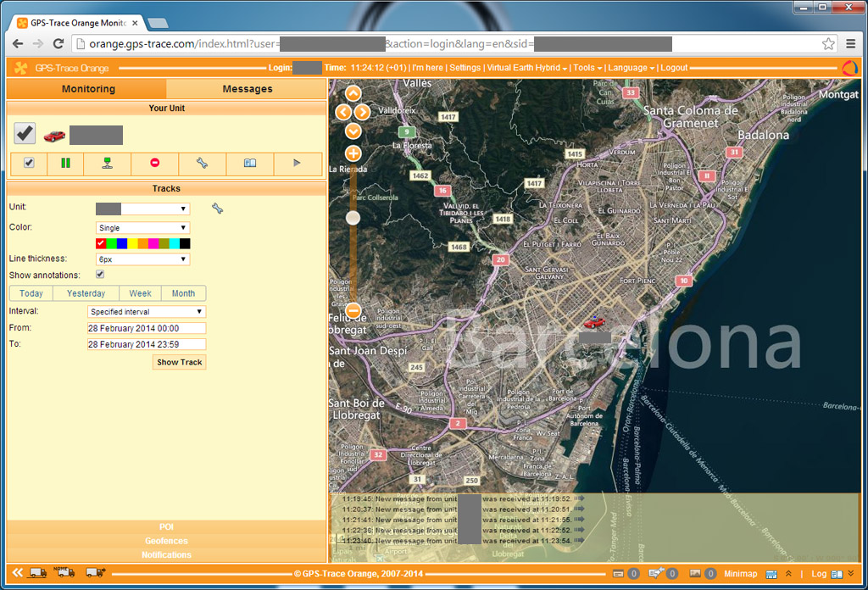Expand the POI section
Image resolution: width=868 pixels, height=590 pixels.
(x=166, y=527)
